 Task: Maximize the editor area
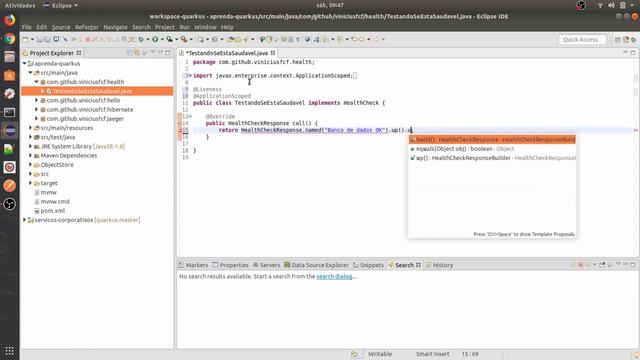click(x=633, y=53)
